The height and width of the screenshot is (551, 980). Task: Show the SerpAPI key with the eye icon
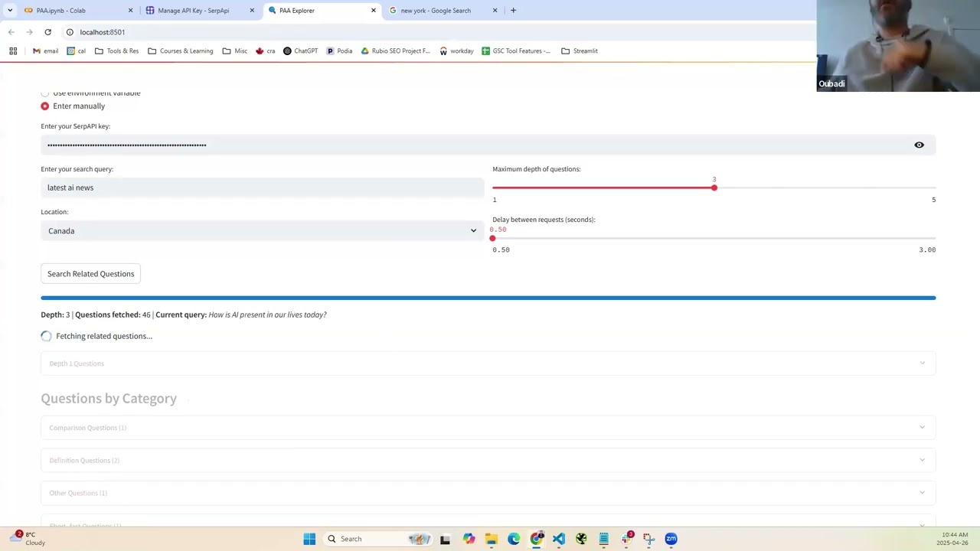point(919,145)
